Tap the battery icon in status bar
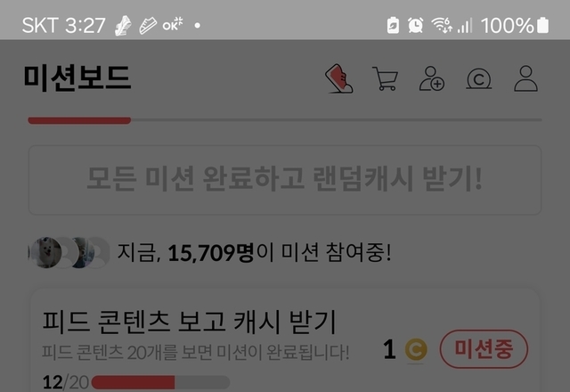Screen dimensions: 570x392 [x=542, y=26]
